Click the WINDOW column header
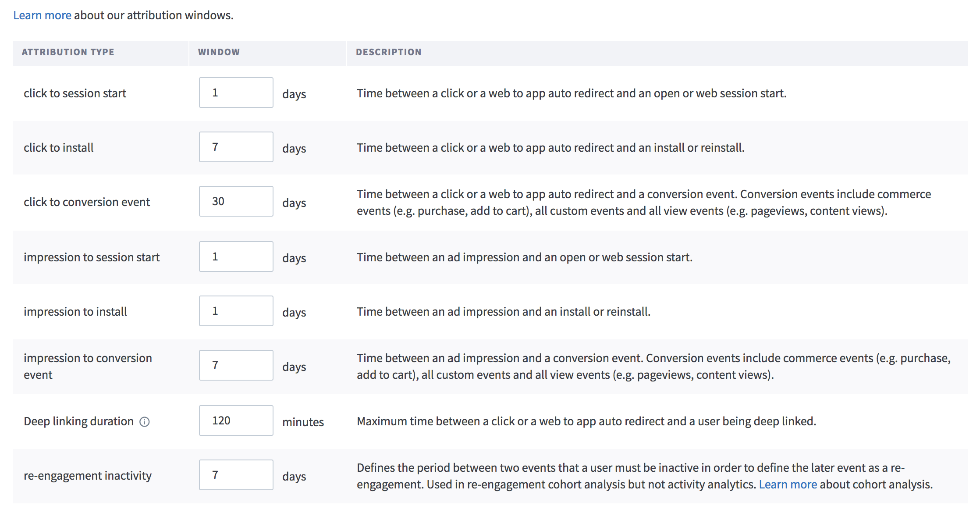Screen dimensions: 980x513 coord(219,52)
